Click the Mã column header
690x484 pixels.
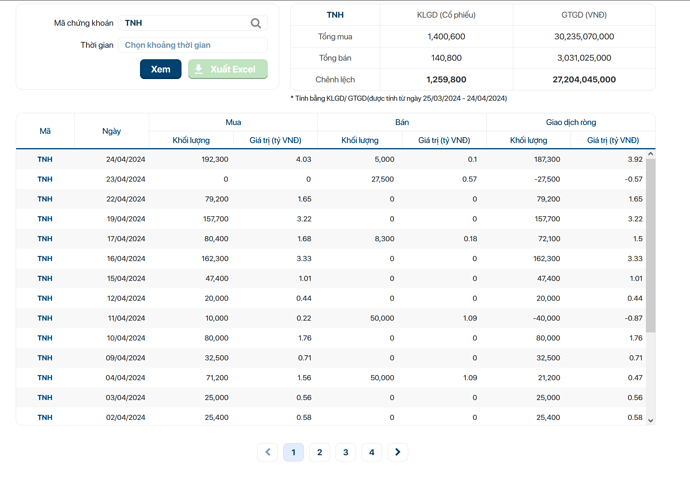pos(45,131)
